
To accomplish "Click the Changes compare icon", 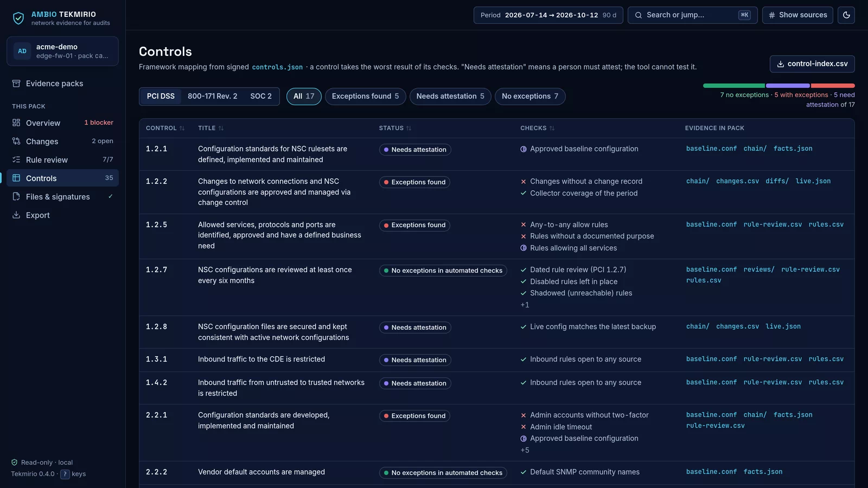I will pyautogui.click(x=16, y=142).
